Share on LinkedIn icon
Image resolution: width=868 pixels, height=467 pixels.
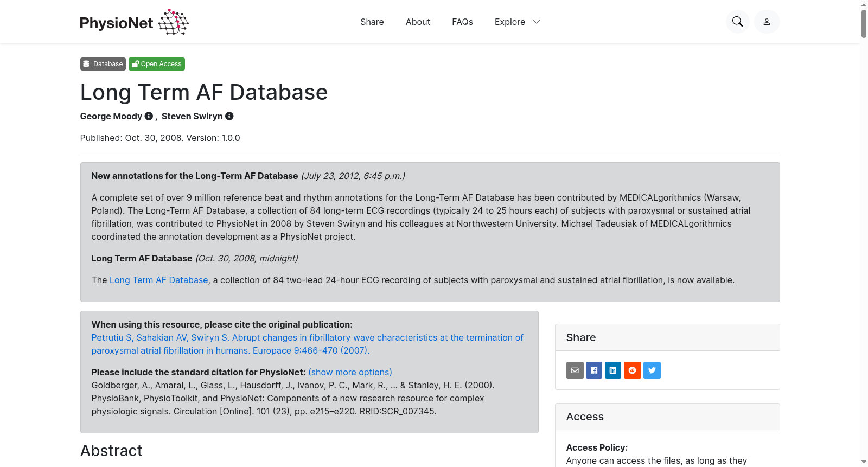[x=613, y=370]
